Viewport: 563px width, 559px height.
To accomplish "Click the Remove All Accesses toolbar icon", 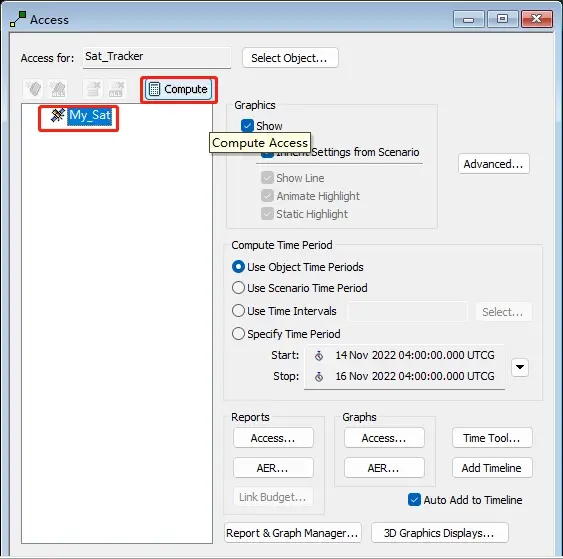I will [57, 89].
